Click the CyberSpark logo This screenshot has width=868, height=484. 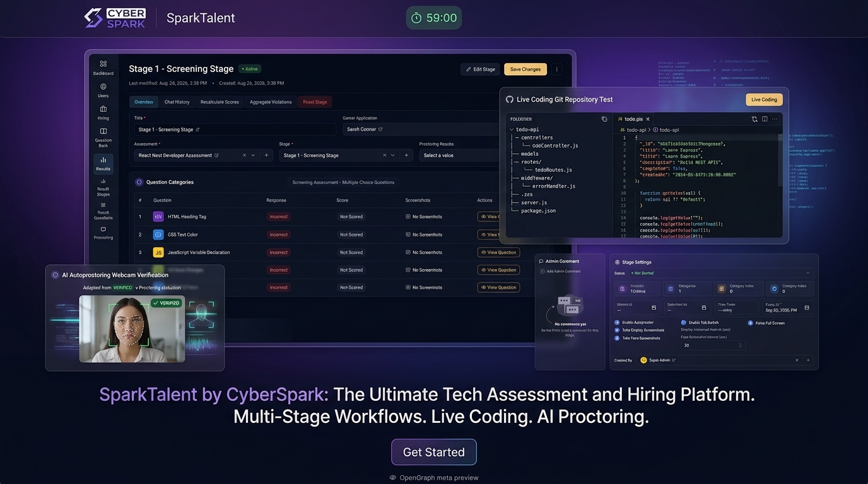pyautogui.click(x=115, y=18)
